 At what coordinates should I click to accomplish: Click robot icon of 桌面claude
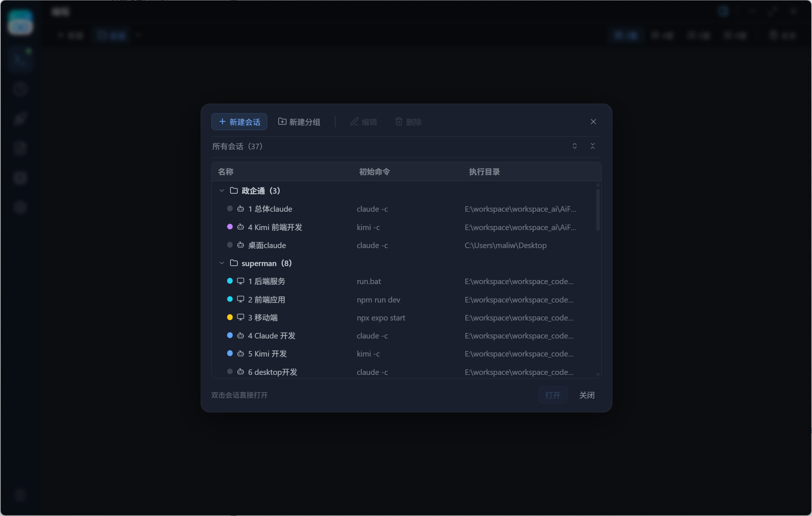[x=240, y=245]
